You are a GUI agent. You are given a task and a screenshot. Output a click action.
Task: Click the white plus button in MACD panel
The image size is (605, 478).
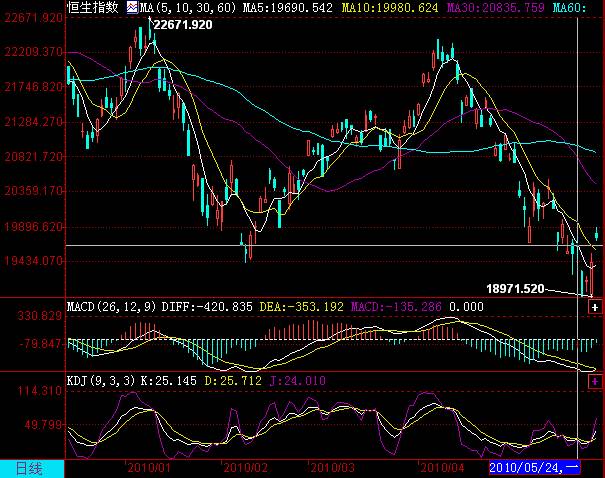coord(595,307)
